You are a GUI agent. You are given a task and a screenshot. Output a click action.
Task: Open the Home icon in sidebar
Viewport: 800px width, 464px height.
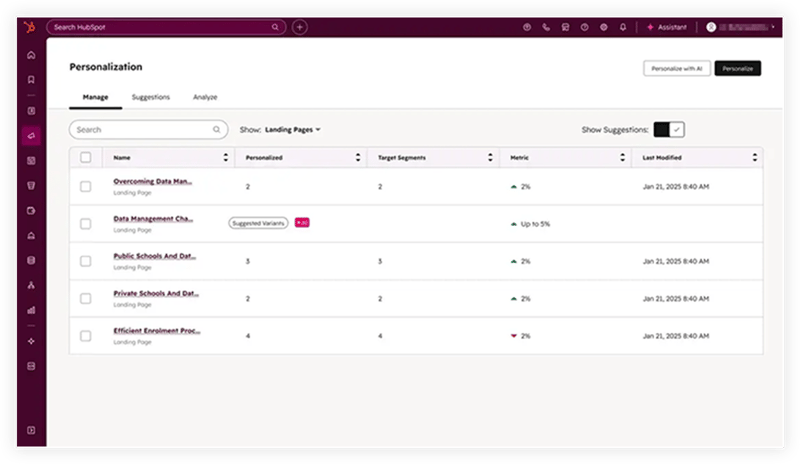point(31,55)
